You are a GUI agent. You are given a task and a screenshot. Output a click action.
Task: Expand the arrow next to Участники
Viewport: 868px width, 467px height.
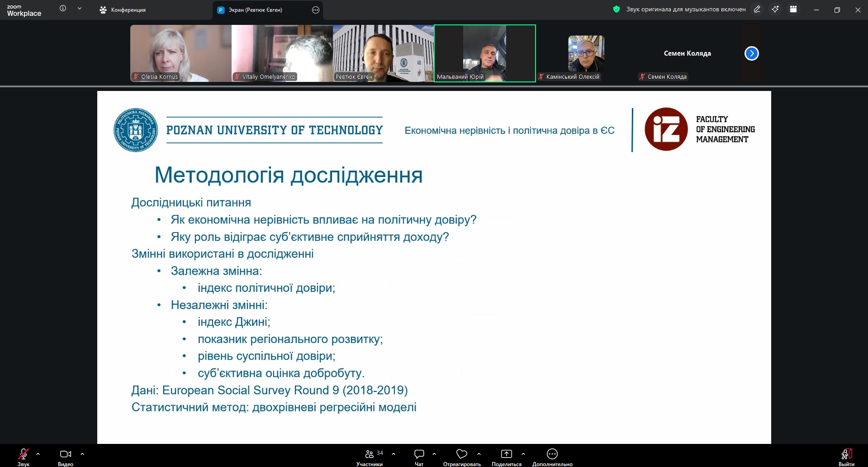tap(394, 453)
